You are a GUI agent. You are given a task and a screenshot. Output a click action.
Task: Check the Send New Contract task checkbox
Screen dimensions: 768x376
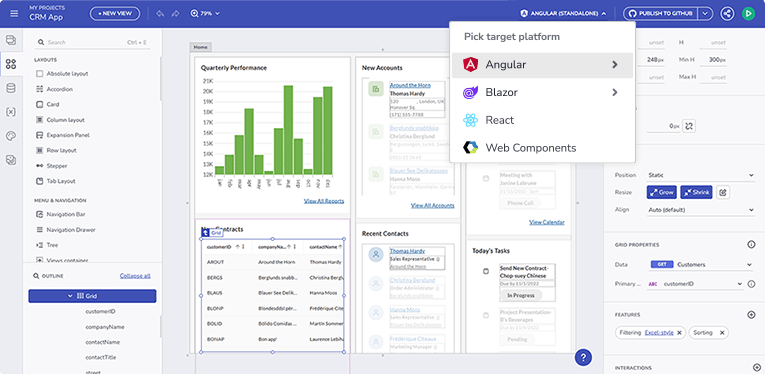click(486, 271)
